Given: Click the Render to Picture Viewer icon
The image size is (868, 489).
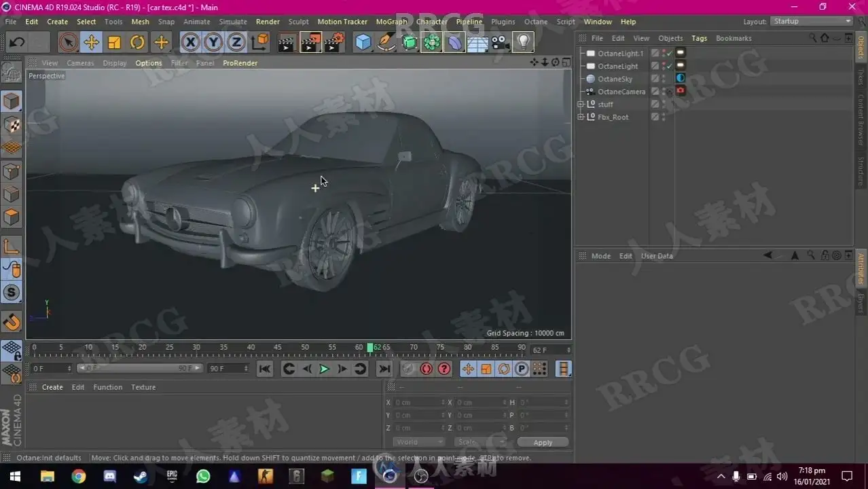Looking at the screenshot, I should coord(310,43).
